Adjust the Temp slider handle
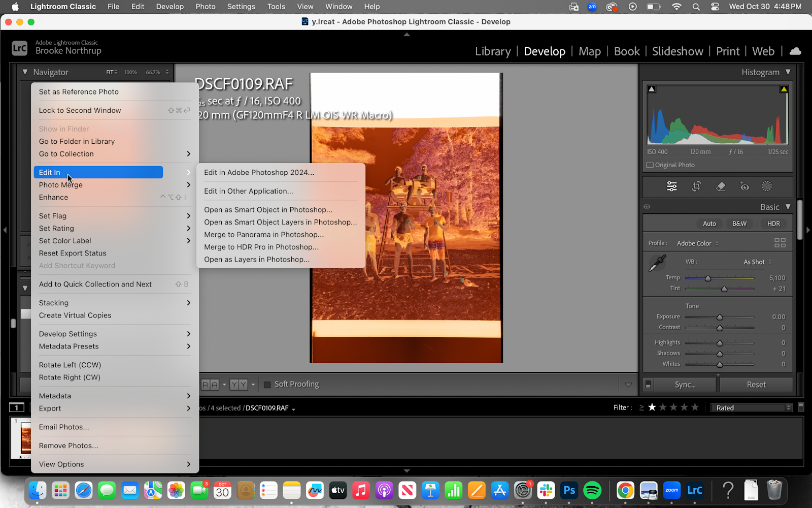Viewport: 812px width, 508px height. 708,278
